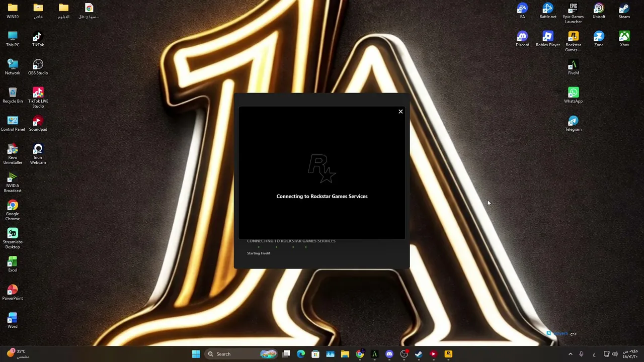Image resolution: width=644 pixels, height=362 pixels.
Task: Select the Battle.net desktop shortcut
Action: 548,11
